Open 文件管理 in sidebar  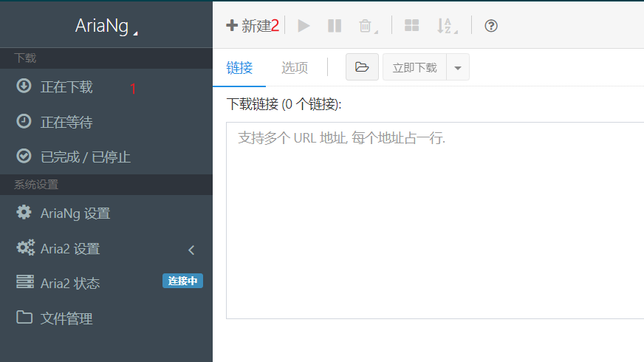tap(106, 318)
